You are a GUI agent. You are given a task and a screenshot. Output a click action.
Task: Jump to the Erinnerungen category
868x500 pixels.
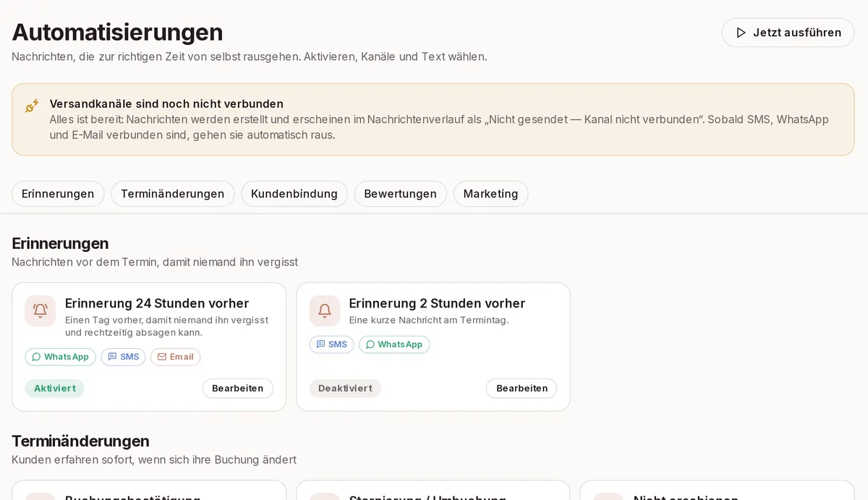[58, 194]
